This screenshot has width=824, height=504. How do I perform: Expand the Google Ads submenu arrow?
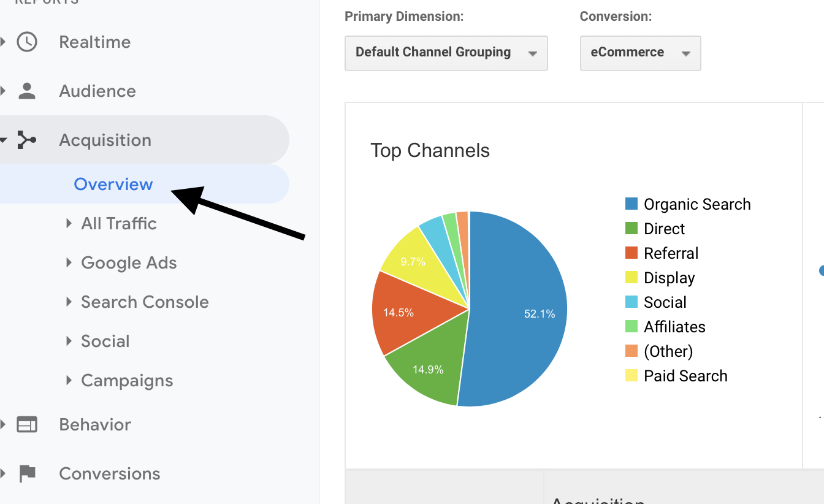point(69,262)
